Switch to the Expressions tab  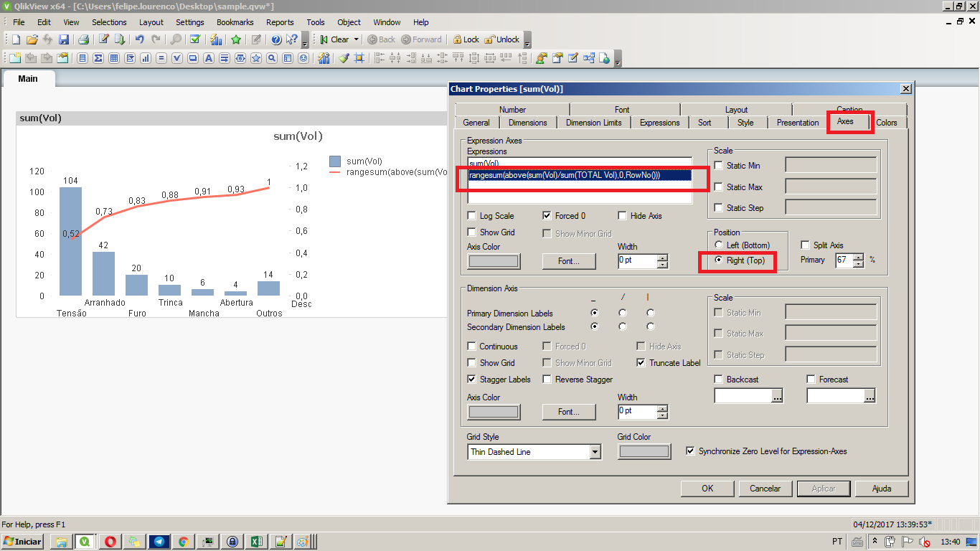[x=659, y=123]
